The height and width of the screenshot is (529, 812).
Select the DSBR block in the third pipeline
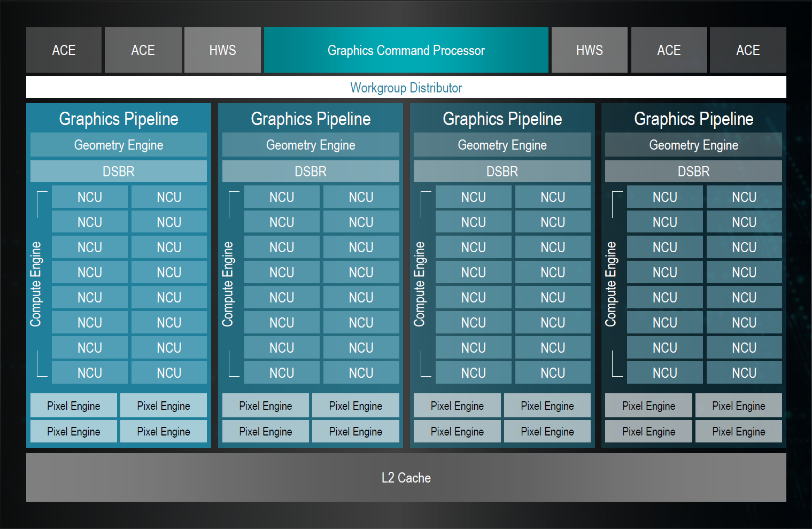point(502,171)
